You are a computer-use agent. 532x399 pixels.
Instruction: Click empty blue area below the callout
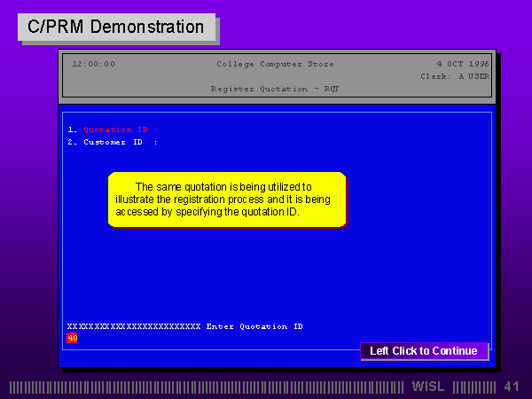pos(266,275)
